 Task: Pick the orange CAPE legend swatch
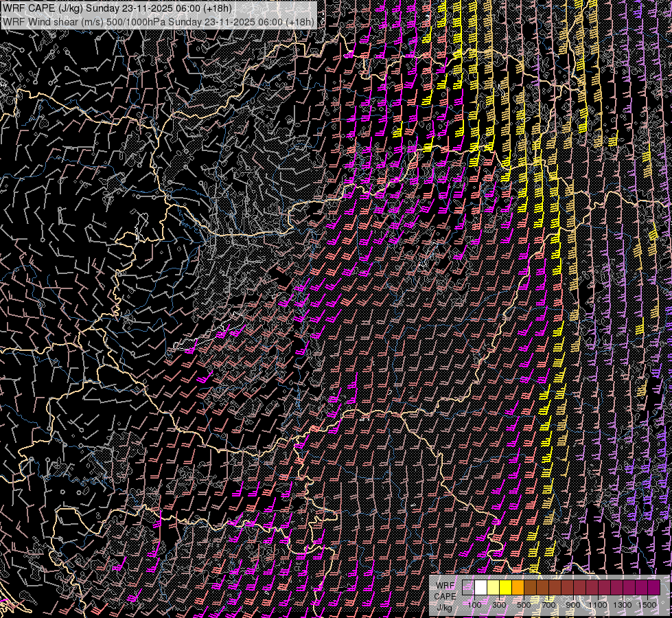(518, 587)
